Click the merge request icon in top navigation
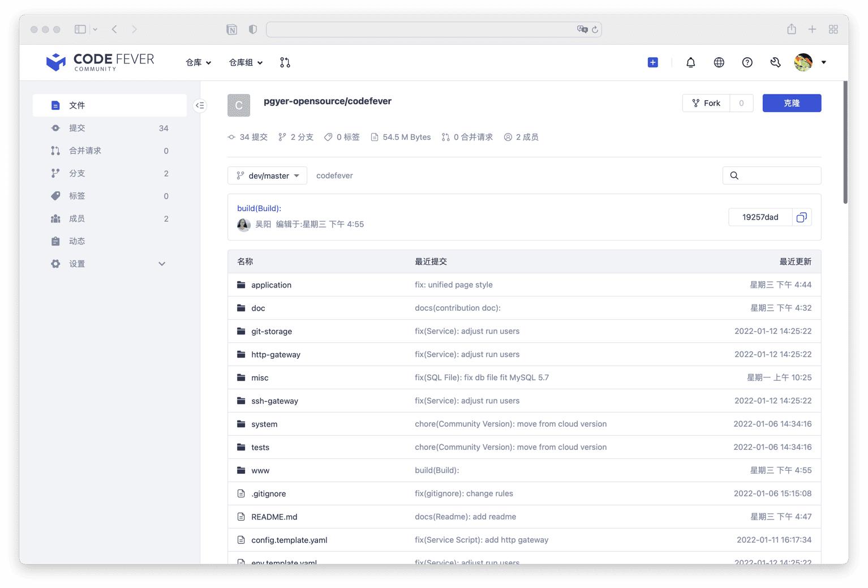 285,62
